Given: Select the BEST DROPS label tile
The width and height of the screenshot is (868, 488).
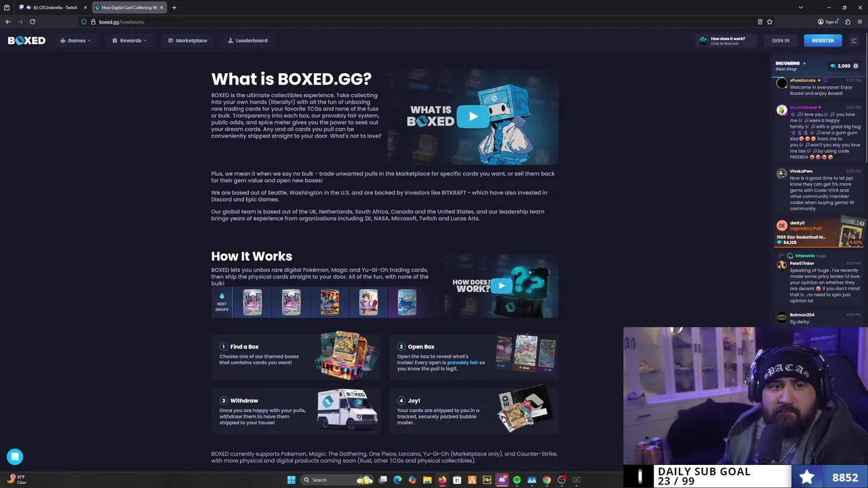Looking at the screenshot, I should coord(222,302).
